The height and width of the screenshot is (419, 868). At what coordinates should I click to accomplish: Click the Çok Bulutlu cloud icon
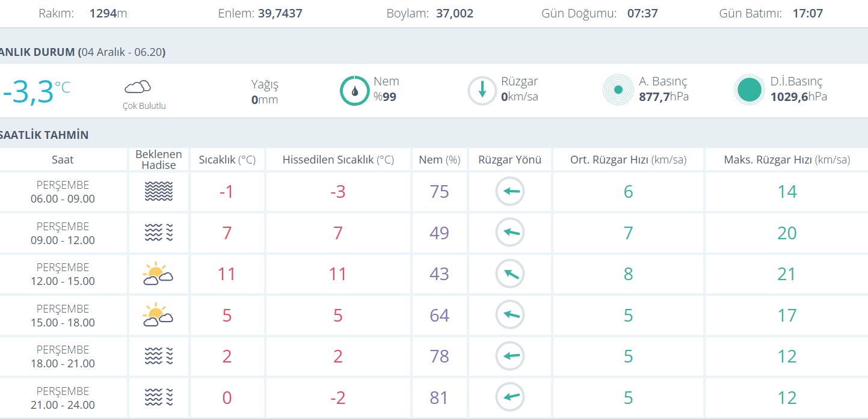pyautogui.click(x=137, y=87)
